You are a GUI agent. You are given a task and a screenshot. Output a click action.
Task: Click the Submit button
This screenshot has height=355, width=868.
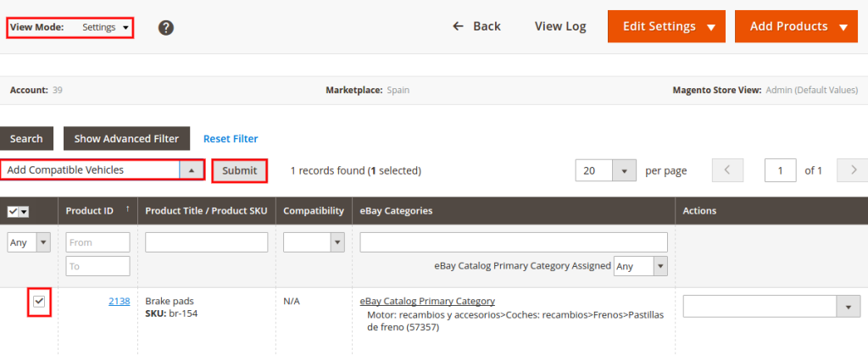tap(240, 170)
